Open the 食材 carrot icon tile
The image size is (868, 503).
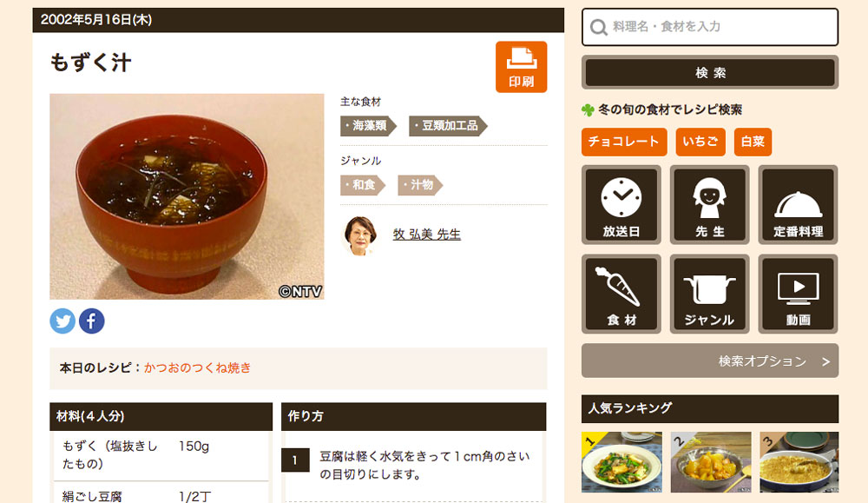click(x=621, y=294)
